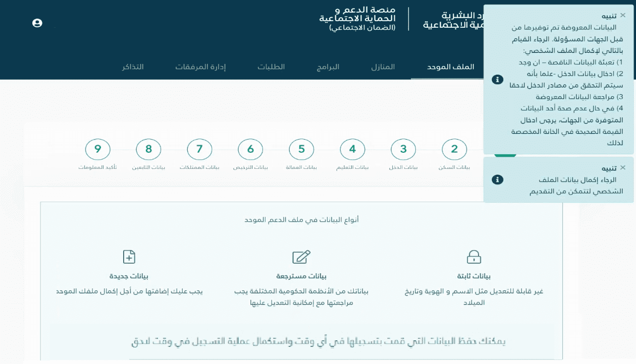Click the info icon on the top تنبيه alert
The image size is (636, 364).
click(x=497, y=80)
